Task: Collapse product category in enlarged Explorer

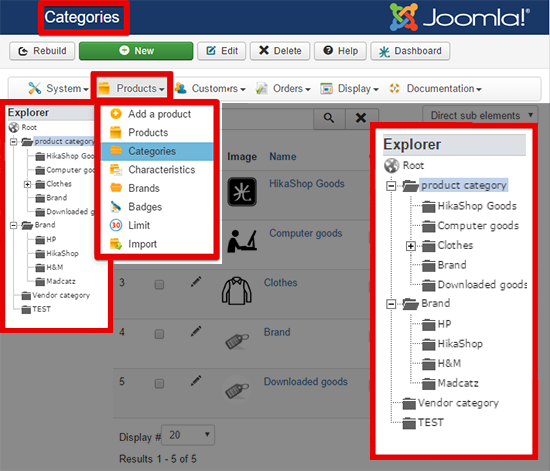Action: pos(391,186)
